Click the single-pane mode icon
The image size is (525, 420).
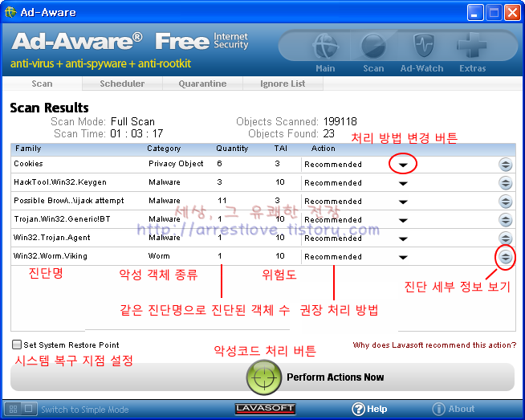(29, 409)
